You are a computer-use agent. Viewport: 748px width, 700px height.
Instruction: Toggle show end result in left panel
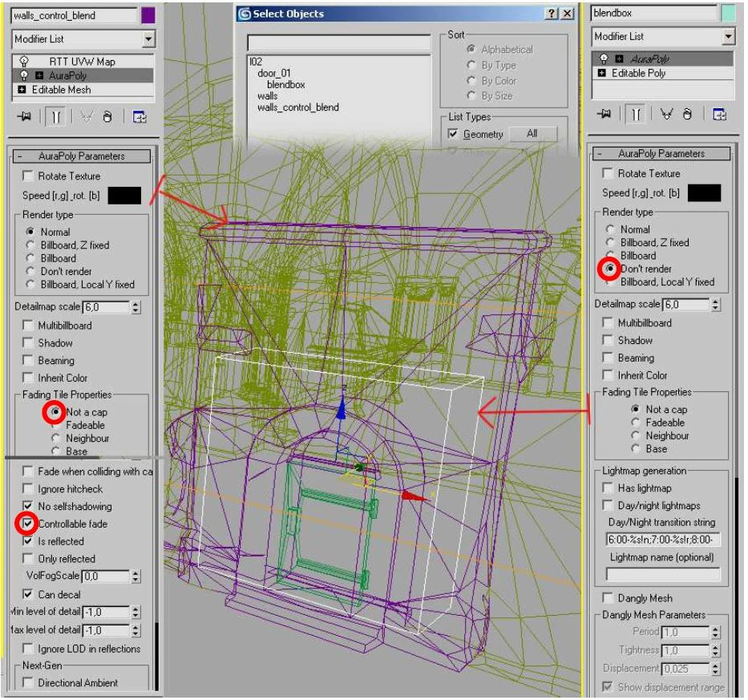(x=55, y=116)
